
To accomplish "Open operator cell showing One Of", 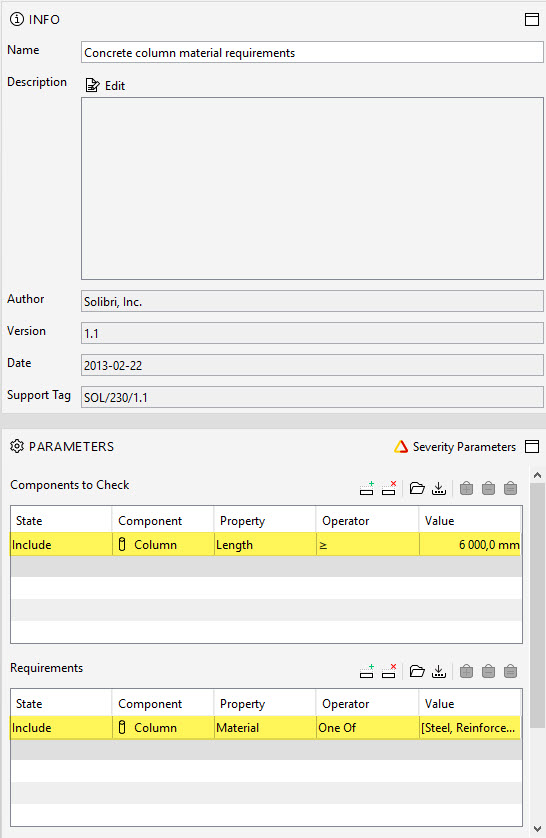I will tap(368, 727).
